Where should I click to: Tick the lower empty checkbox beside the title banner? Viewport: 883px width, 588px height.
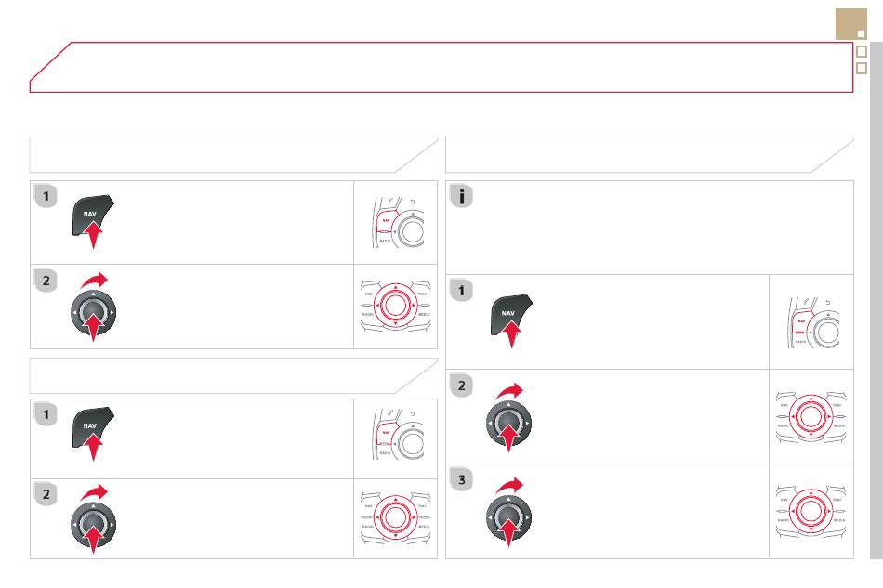click(861, 69)
